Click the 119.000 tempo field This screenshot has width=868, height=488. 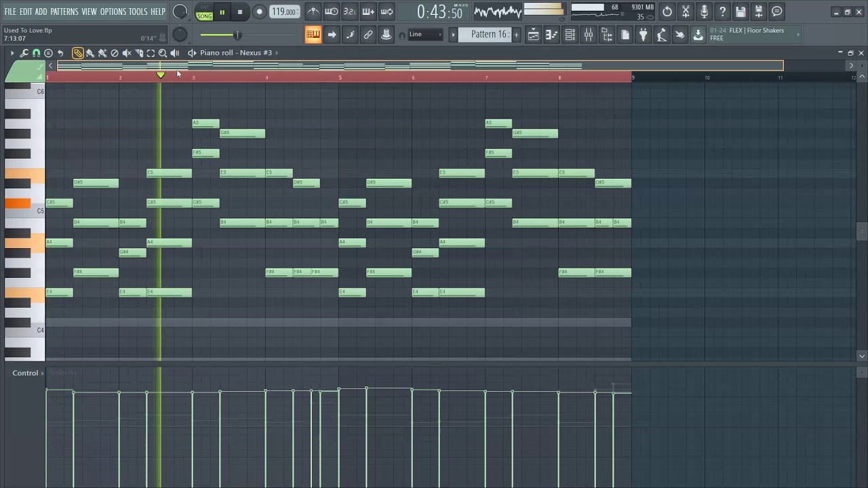[x=284, y=12]
